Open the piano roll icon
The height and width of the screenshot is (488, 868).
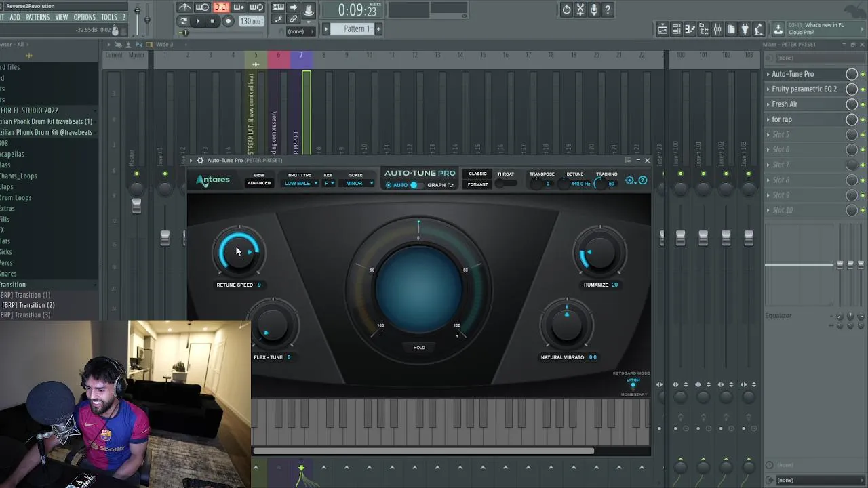coord(690,28)
